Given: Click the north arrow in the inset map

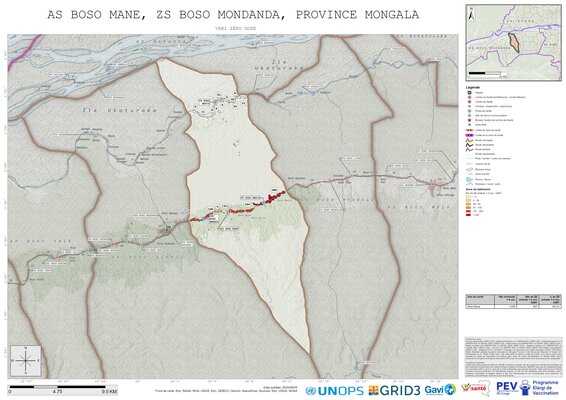Looking at the screenshot, I should [471, 14].
